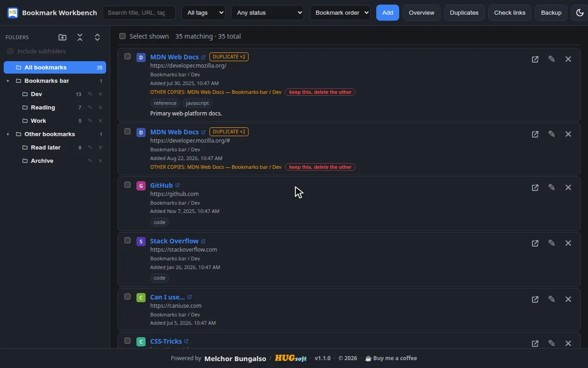This screenshot has width=588, height=368.
Task: Check the Select shown checkbox
Action: (122, 36)
